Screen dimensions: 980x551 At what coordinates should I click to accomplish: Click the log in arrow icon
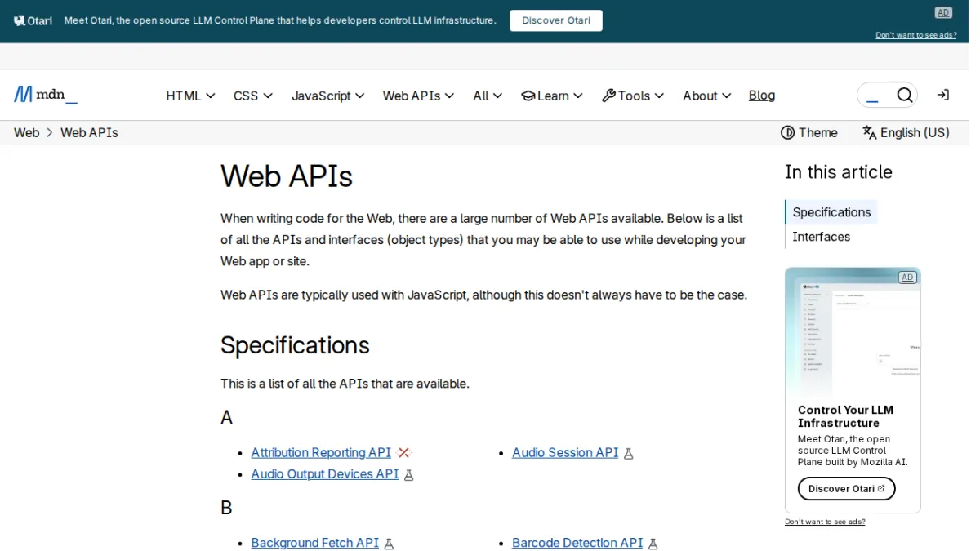(943, 95)
